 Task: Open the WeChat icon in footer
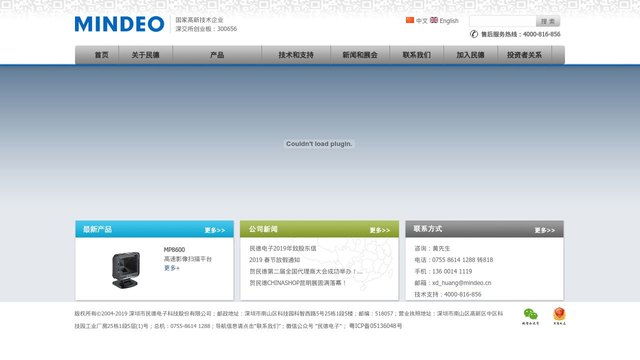click(530, 316)
